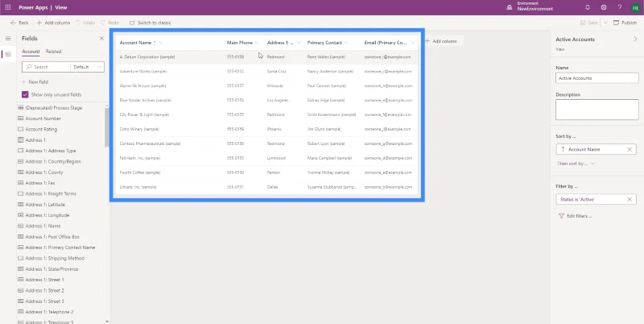Select the Account Rating field
Viewport: 644px width, 324px height.
pyautogui.click(x=37, y=129)
